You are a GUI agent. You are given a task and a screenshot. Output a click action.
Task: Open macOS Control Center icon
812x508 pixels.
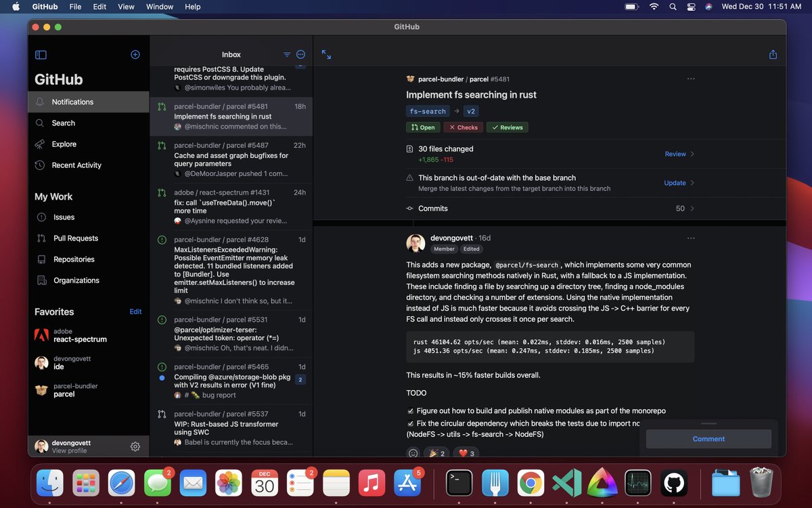click(x=691, y=7)
